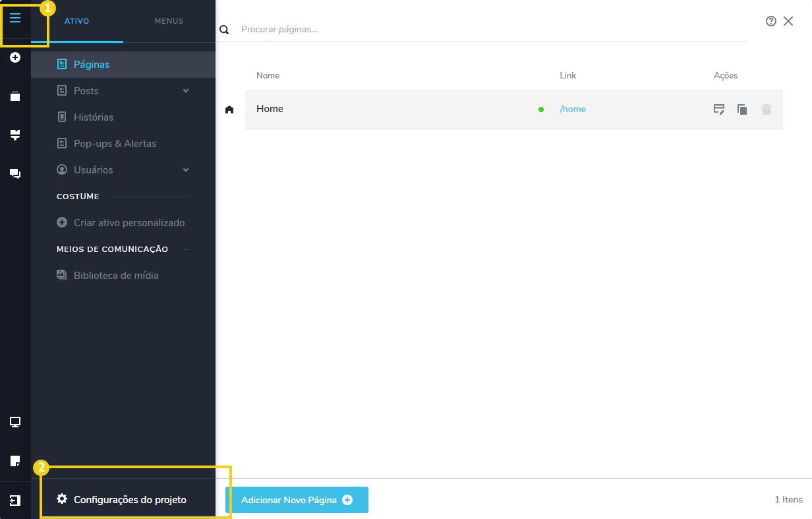The width and height of the screenshot is (812, 519).
Task: Open Biblioteca de mídia
Action: pyautogui.click(x=115, y=276)
